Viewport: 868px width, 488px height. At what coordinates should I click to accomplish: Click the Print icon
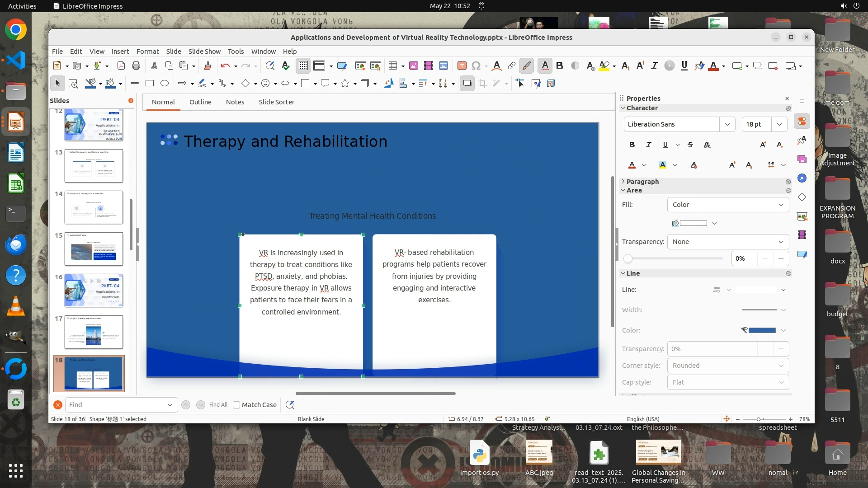pos(136,66)
